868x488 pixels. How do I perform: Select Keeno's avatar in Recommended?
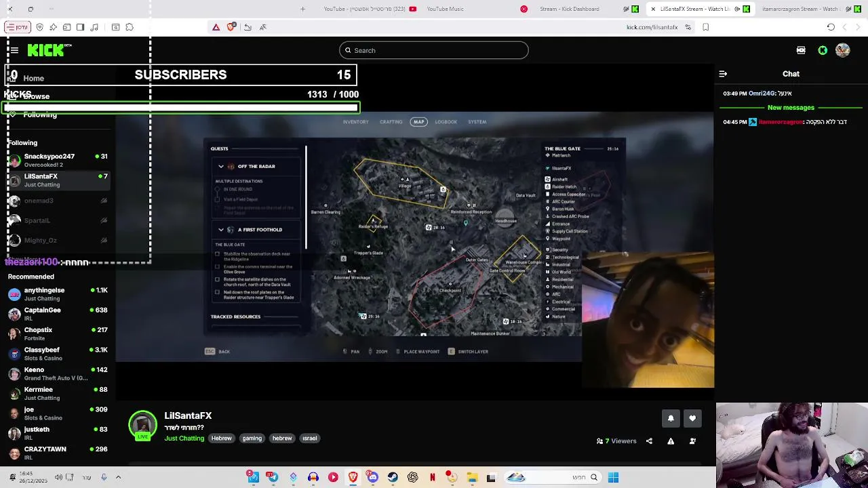[14, 373]
